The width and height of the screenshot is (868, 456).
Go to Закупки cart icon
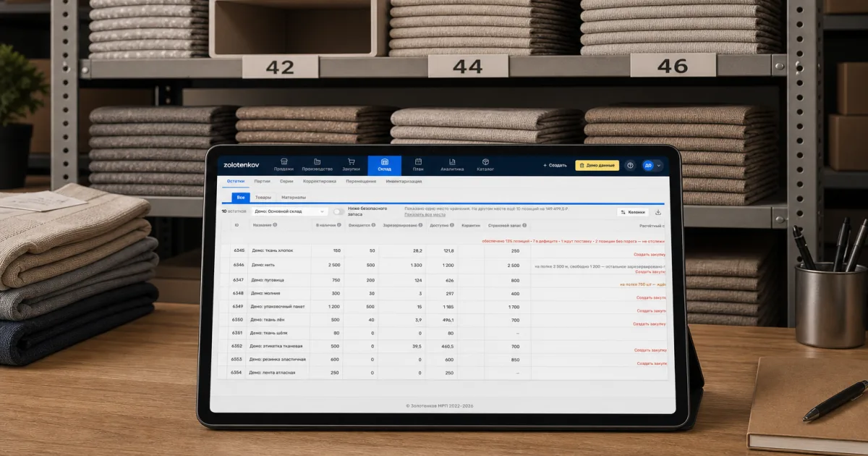click(x=352, y=161)
